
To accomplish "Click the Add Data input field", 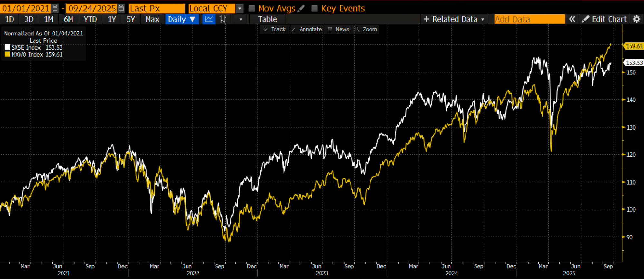I will tap(529, 19).
